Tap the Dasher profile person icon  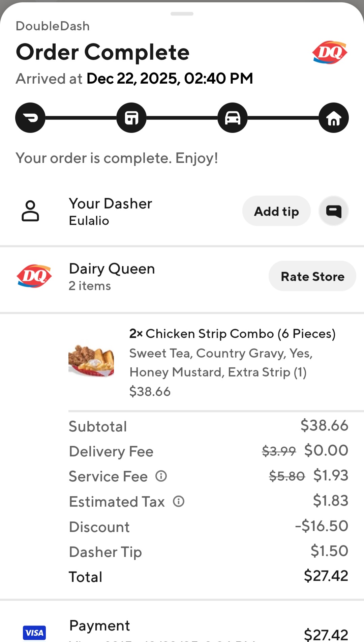[x=30, y=211]
